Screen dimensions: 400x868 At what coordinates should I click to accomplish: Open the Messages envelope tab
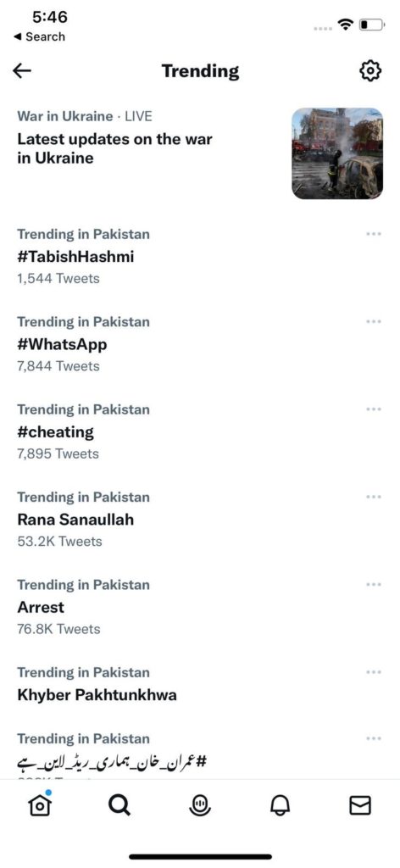pyautogui.click(x=360, y=805)
